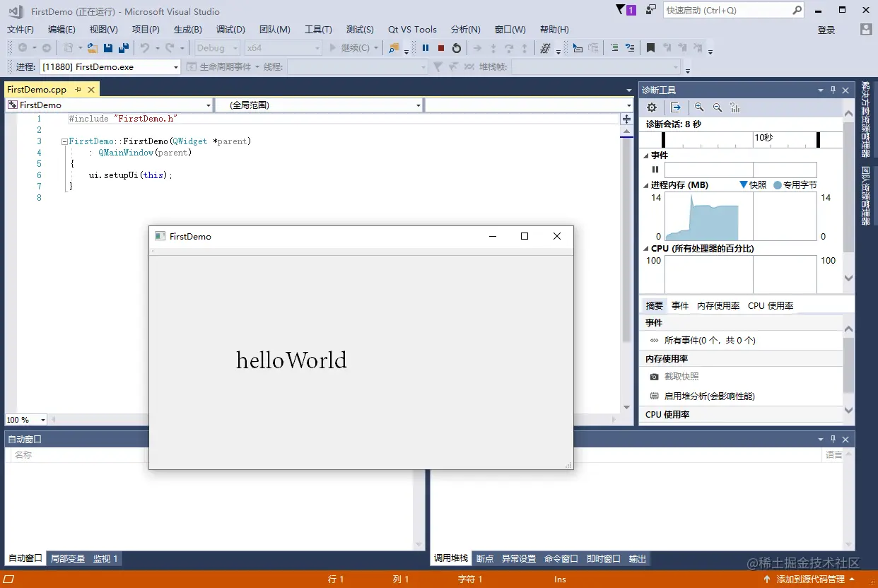
Task: Navigate backward in the toolbar
Action: click(x=23, y=48)
